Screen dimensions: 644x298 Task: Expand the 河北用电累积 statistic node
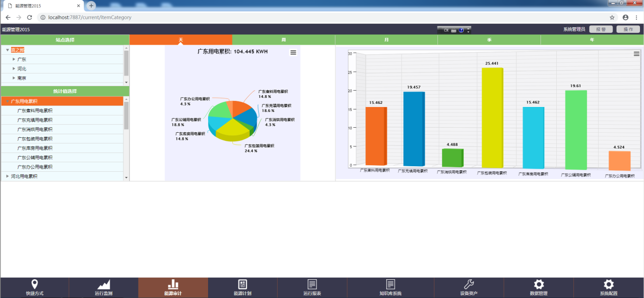[8, 176]
